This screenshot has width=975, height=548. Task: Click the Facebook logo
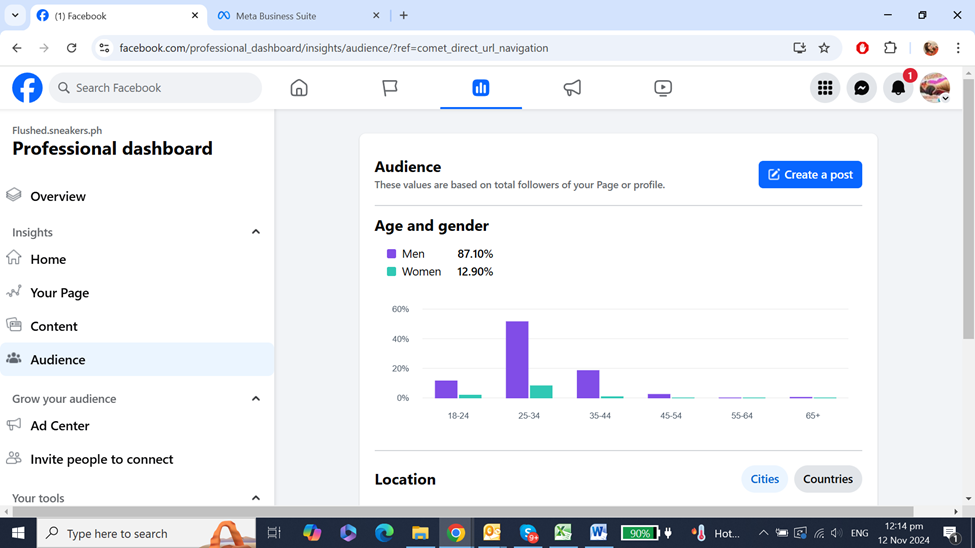click(27, 88)
